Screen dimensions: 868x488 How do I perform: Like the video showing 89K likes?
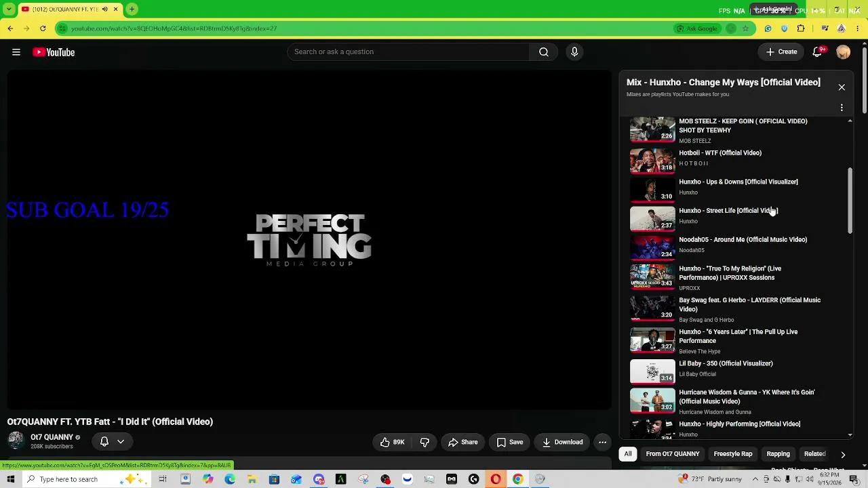pyautogui.click(x=393, y=442)
